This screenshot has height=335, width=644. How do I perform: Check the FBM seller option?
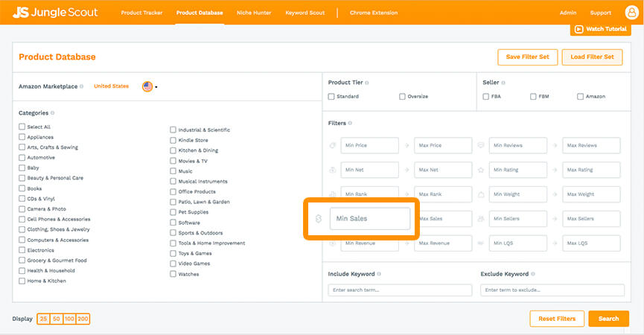point(533,97)
